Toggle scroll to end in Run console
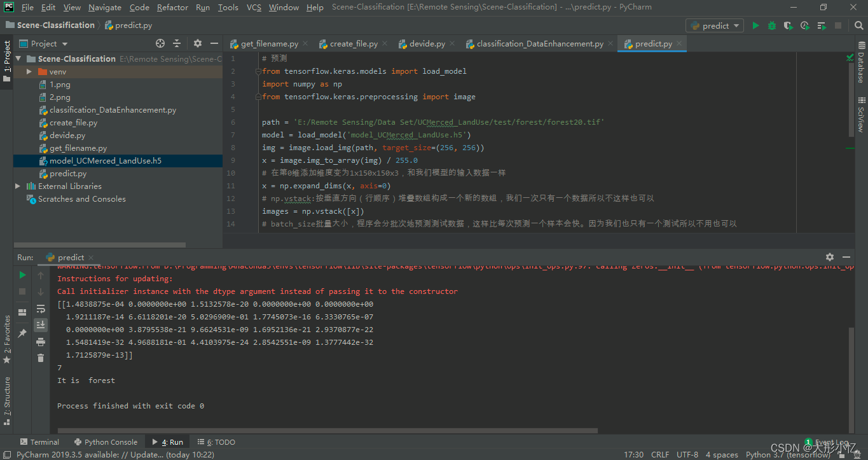This screenshot has height=460, width=868. point(41,325)
